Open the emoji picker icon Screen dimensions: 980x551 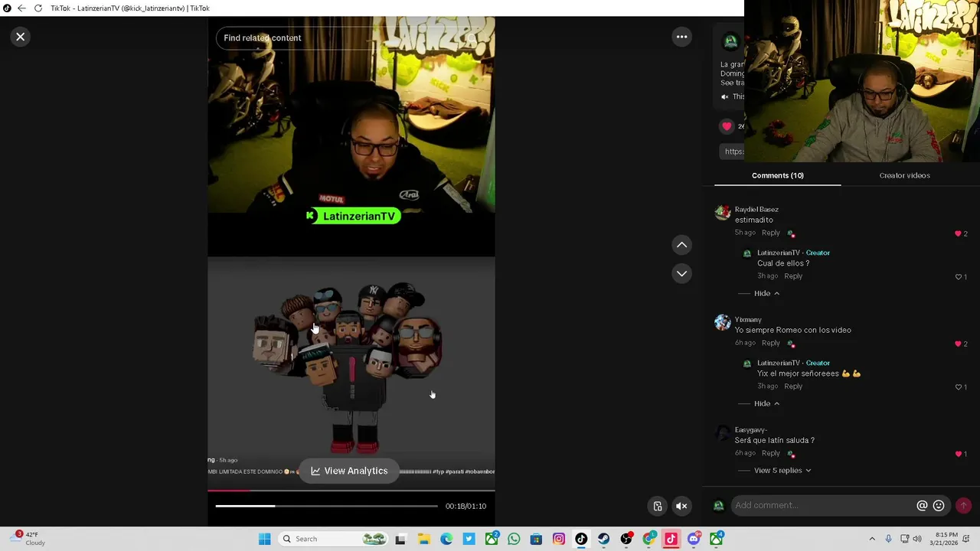(939, 505)
